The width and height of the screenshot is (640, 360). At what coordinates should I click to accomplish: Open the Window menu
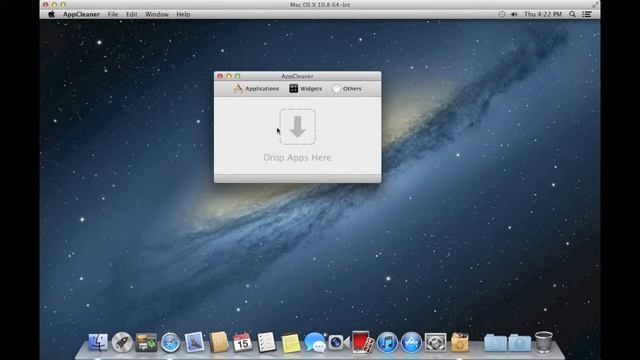[x=157, y=14]
